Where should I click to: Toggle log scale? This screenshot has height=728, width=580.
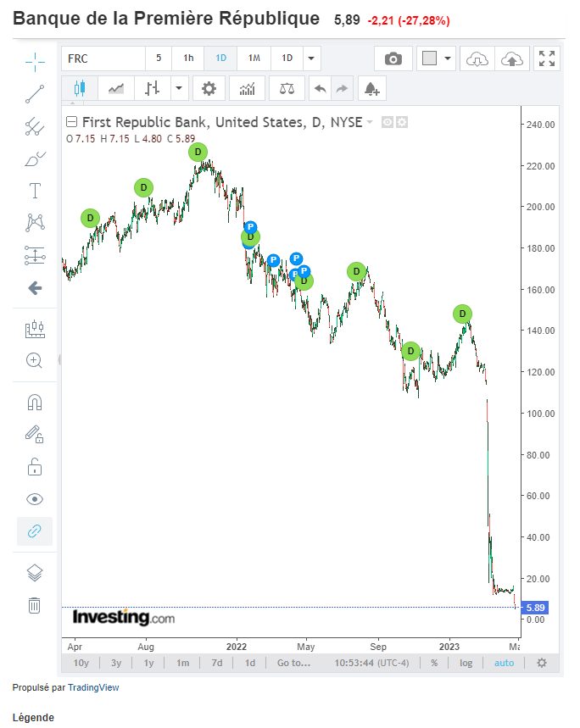pos(466,663)
